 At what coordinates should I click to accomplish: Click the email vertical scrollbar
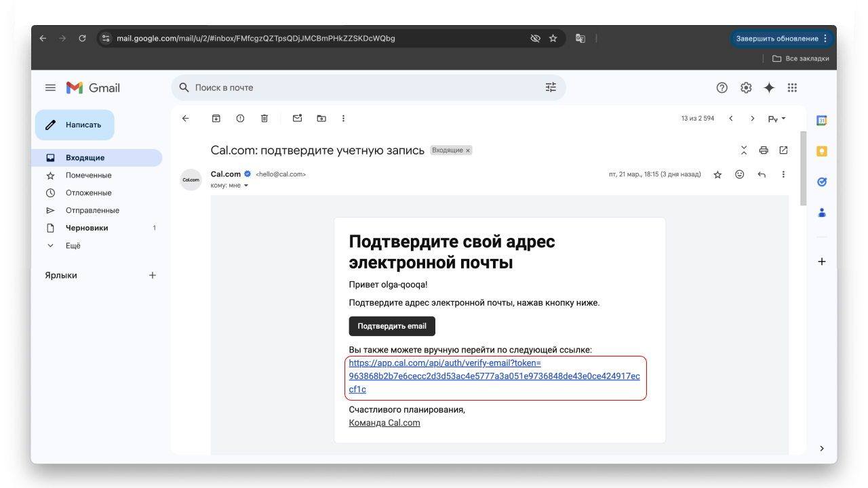click(x=804, y=168)
